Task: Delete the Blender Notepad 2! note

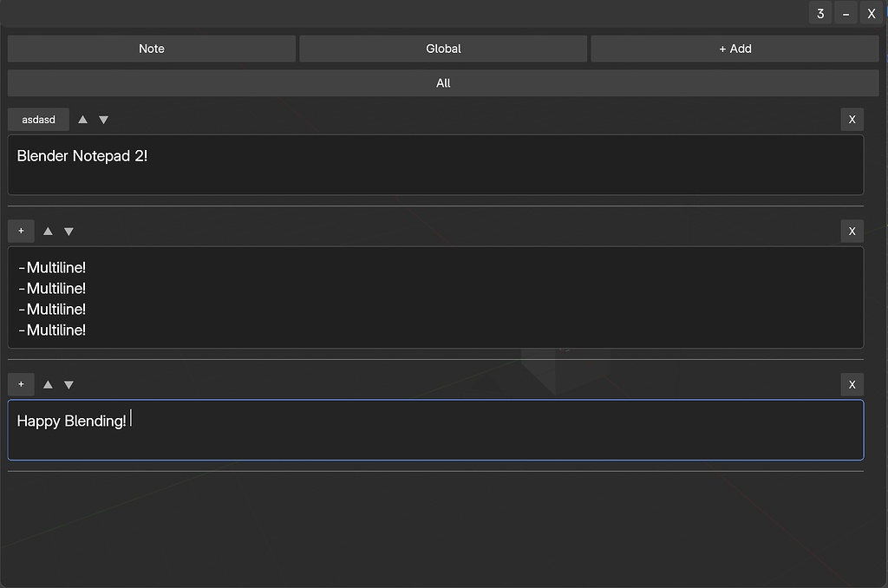Action: (852, 120)
